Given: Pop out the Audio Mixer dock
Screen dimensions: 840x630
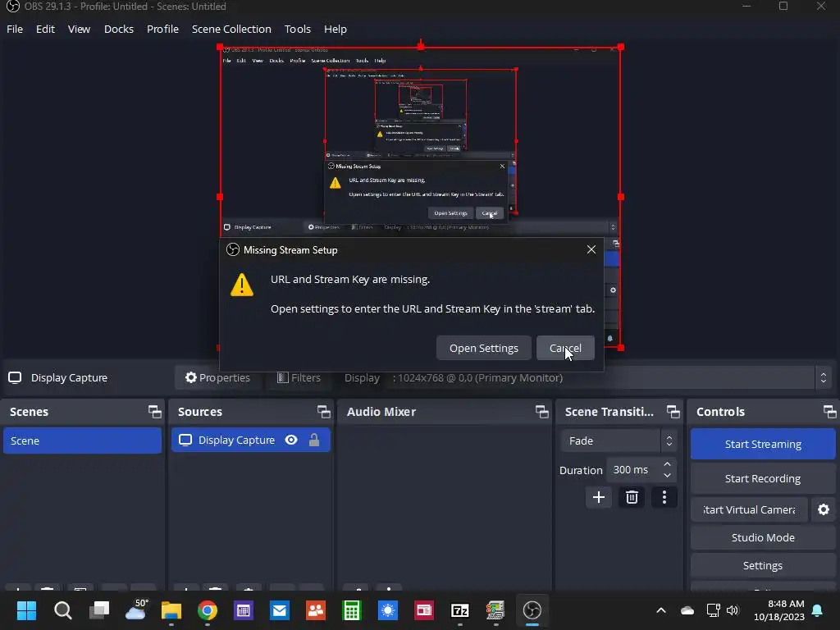Looking at the screenshot, I should (x=541, y=412).
